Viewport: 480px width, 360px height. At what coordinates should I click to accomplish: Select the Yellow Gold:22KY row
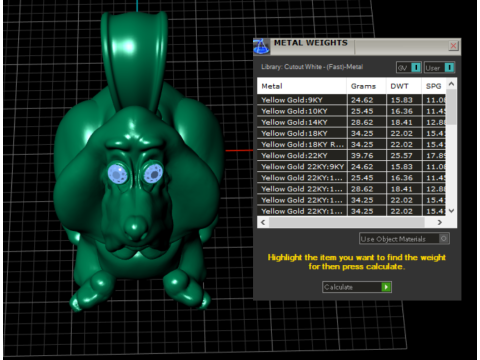[351, 155]
